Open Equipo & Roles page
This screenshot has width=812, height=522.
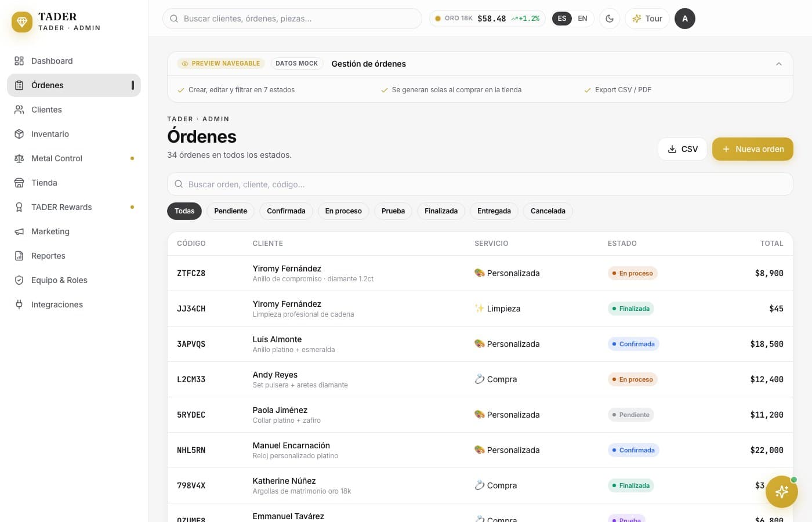point(74,280)
